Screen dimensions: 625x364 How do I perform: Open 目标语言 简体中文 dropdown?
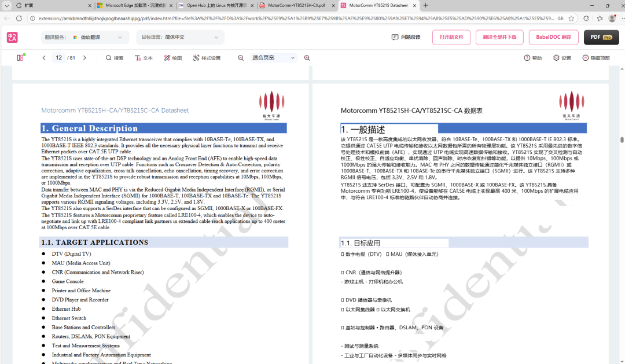(x=180, y=37)
